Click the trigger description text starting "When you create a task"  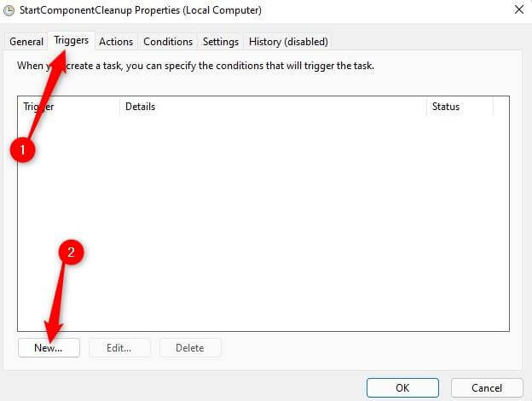click(195, 66)
